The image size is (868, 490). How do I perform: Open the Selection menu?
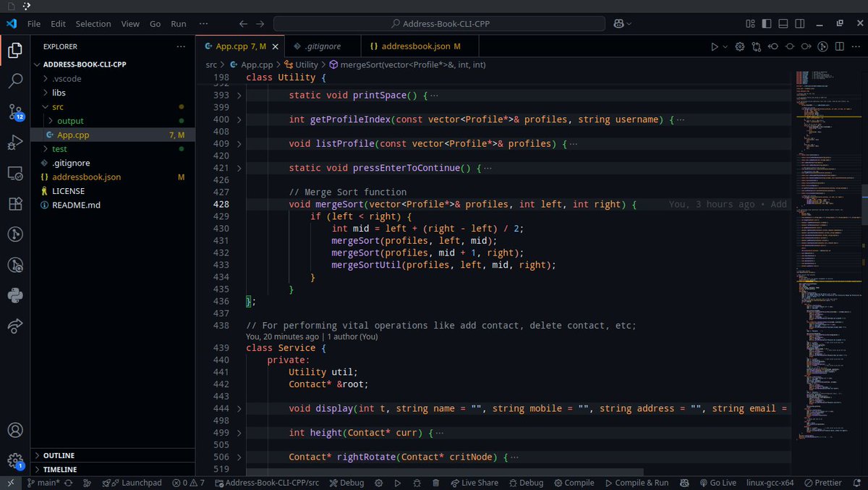93,24
